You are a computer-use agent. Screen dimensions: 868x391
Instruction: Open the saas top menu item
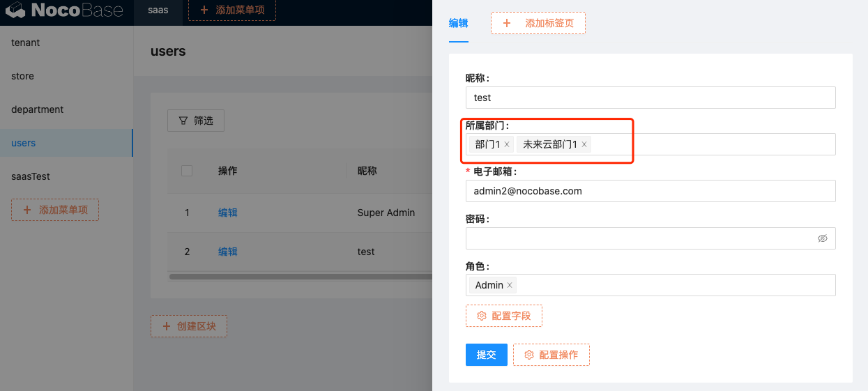[158, 10]
